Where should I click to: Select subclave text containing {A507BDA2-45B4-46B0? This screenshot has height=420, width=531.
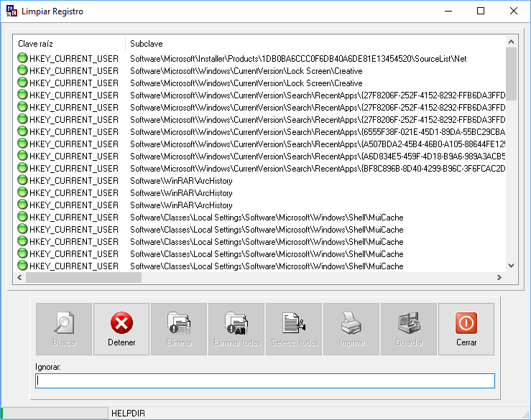click(318, 144)
